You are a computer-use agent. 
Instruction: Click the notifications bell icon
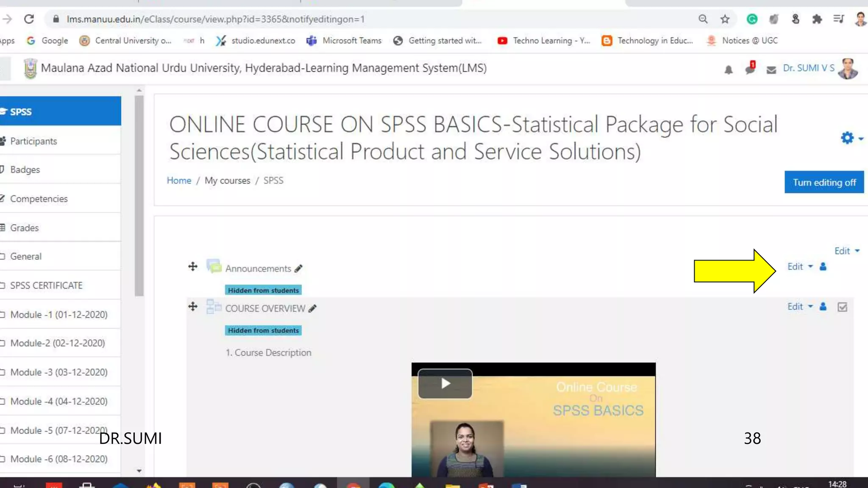tap(728, 70)
